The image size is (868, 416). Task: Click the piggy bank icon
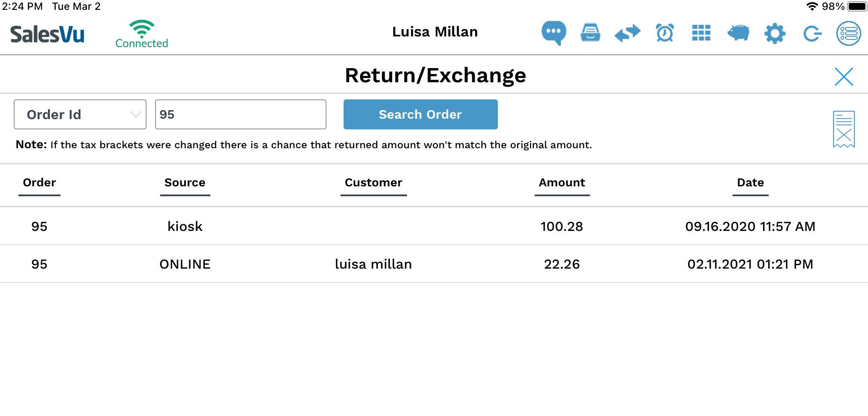pyautogui.click(x=738, y=33)
